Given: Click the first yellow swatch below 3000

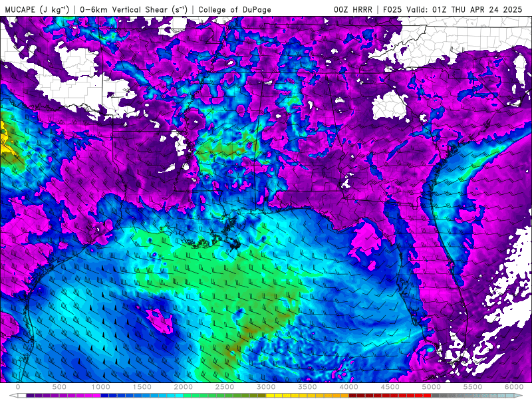Looking at the screenshot, I should 270,395.
